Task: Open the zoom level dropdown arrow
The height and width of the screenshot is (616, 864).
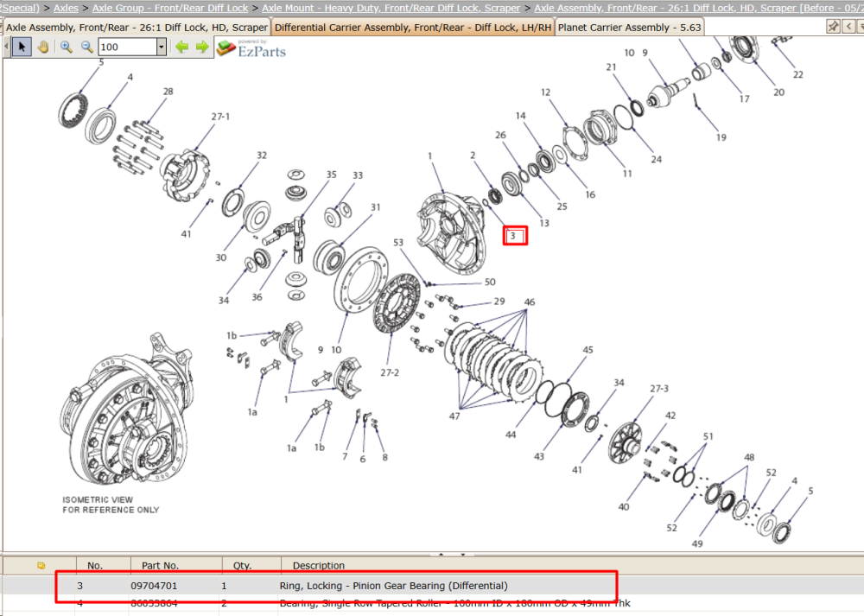Action: 162,47
